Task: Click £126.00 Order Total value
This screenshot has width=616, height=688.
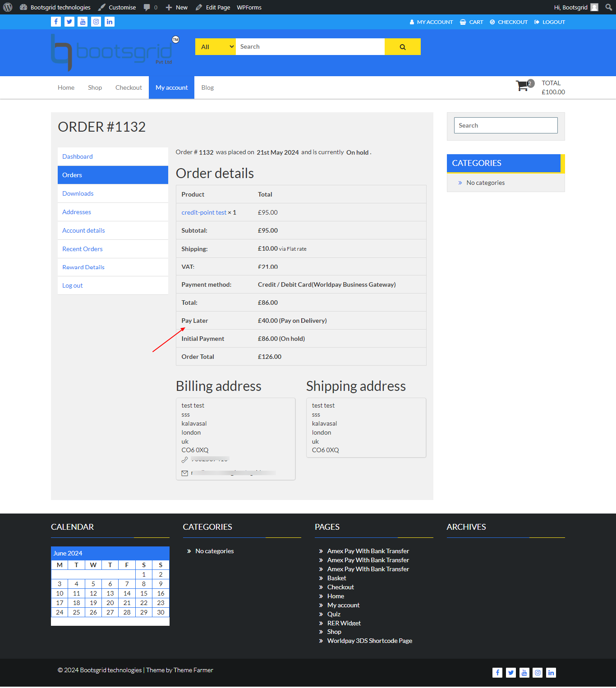Action: (270, 357)
